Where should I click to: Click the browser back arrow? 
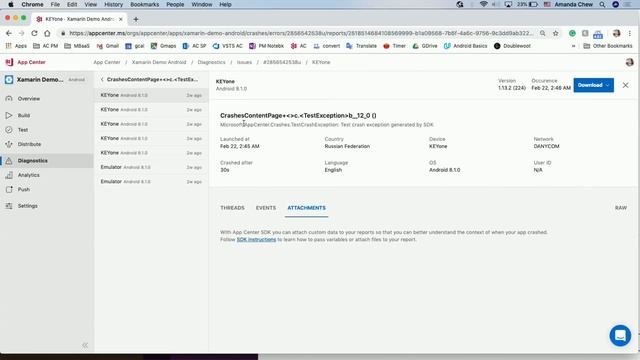[x=9, y=33]
